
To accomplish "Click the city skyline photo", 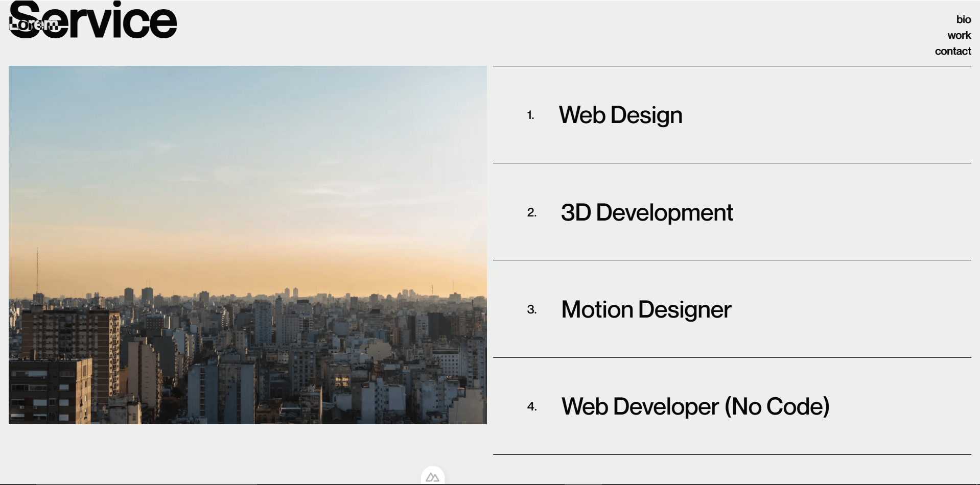I will pos(247,245).
